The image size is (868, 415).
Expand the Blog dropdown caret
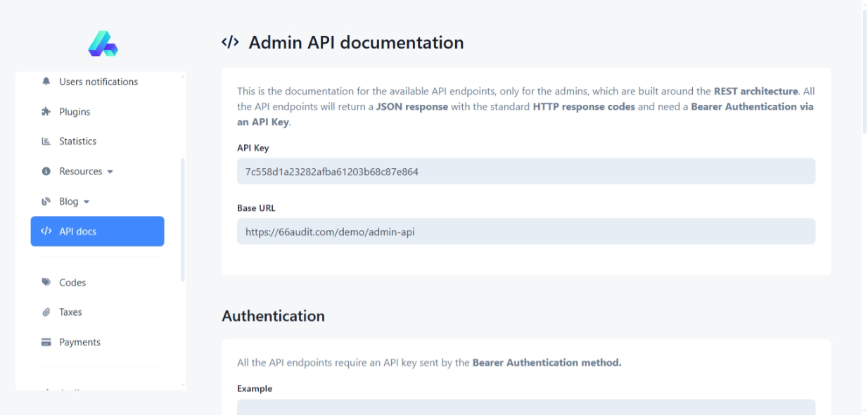pos(87,202)
